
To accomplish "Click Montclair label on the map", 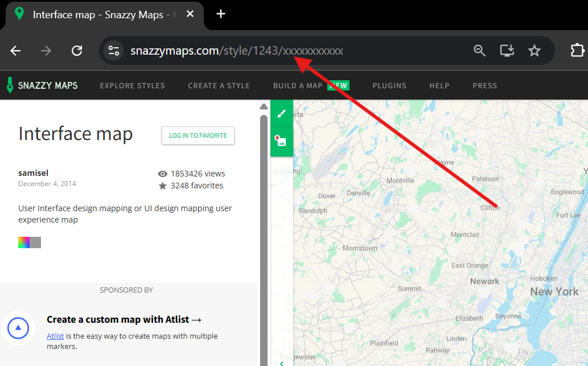I will [465, 235].
